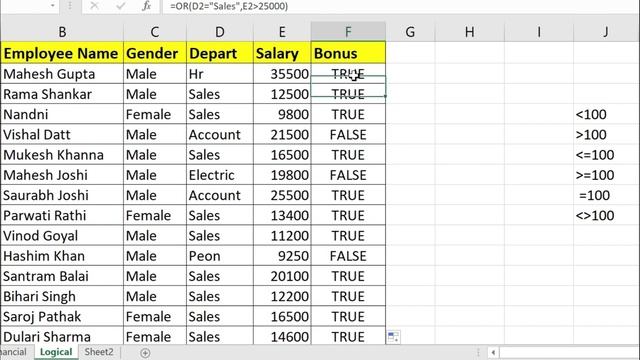640x360 pixels.
Task: Select column F header
Action: point(348,31)
